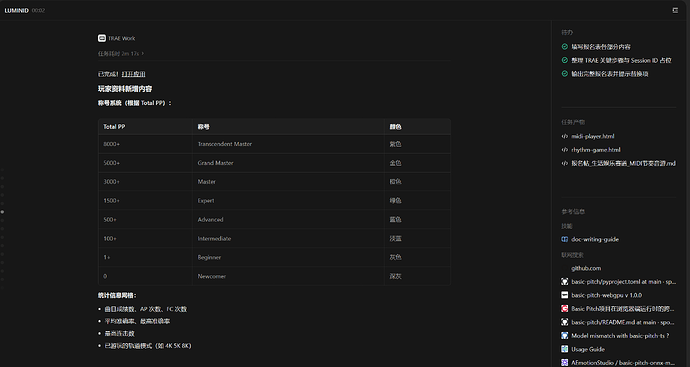
Task: Click the TRAE Work agent icon
Action: [102, 38]
